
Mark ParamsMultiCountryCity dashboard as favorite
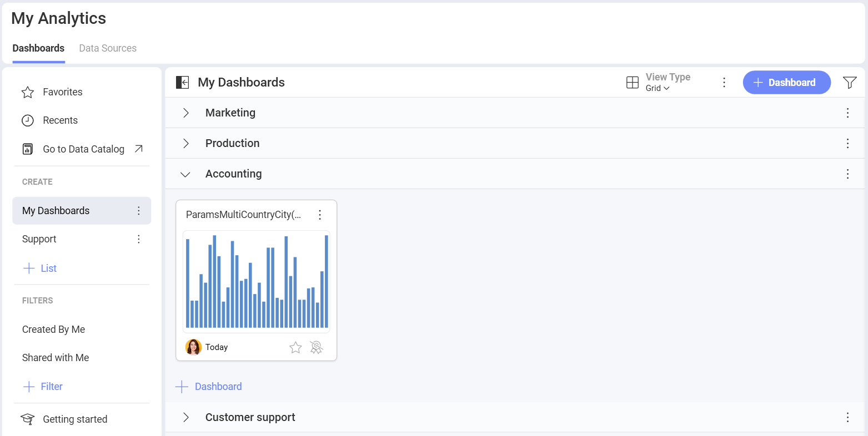tap(295, 348)
